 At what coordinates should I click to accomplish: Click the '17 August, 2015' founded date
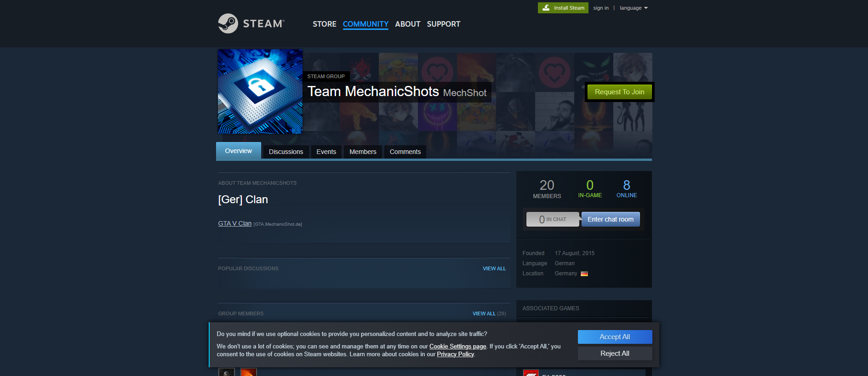pyautogui.click(x=575, y=253)
